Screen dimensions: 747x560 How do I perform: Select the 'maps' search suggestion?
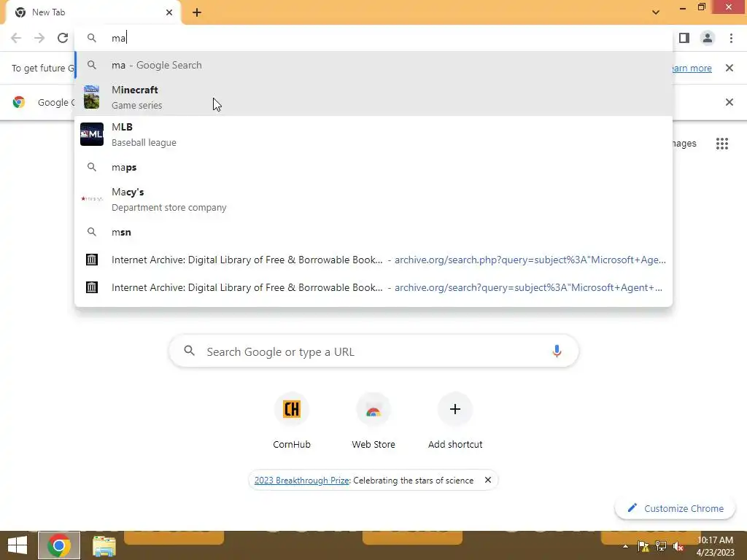pos(373,167)
